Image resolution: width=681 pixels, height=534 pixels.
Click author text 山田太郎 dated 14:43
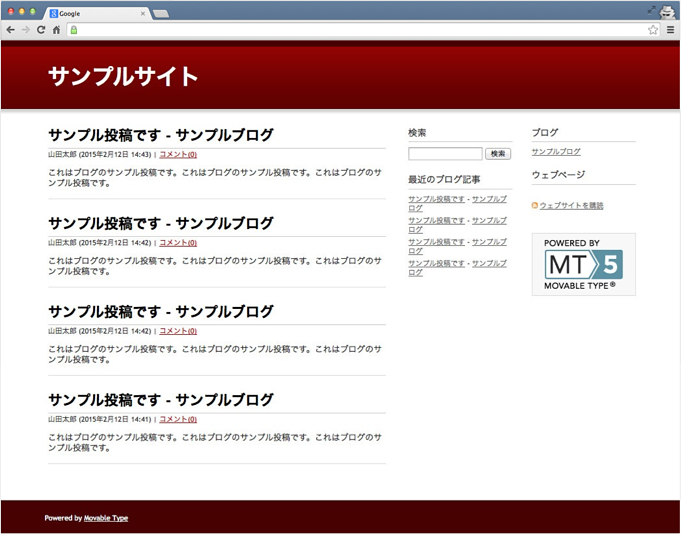click(x=62, y=155)
